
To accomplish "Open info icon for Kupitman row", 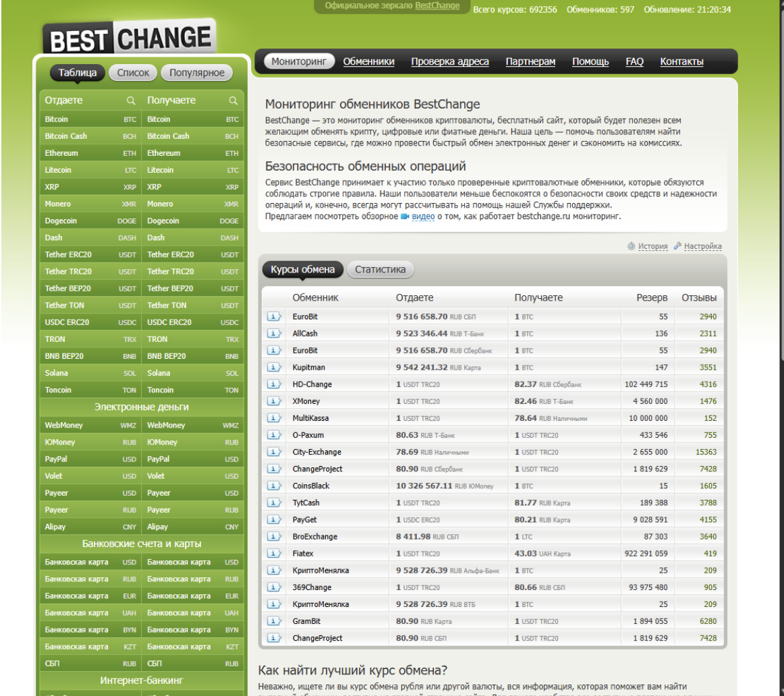I will coord(273,368).
